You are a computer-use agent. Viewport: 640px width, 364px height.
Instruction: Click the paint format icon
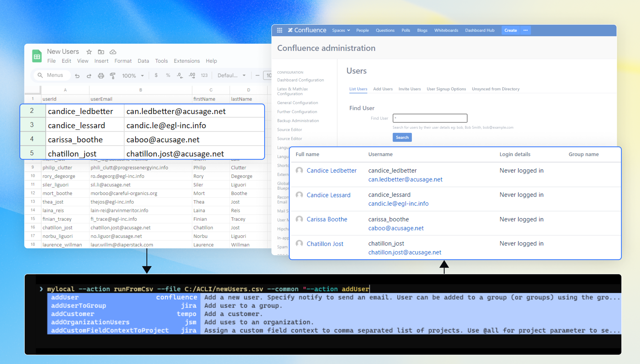112,75
